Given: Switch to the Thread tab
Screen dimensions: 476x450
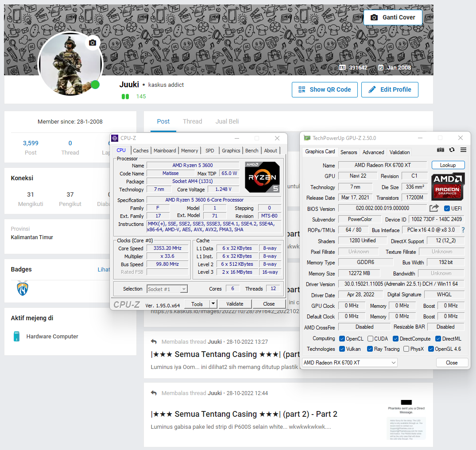Looking at the screenshot, I should [193, 121].
